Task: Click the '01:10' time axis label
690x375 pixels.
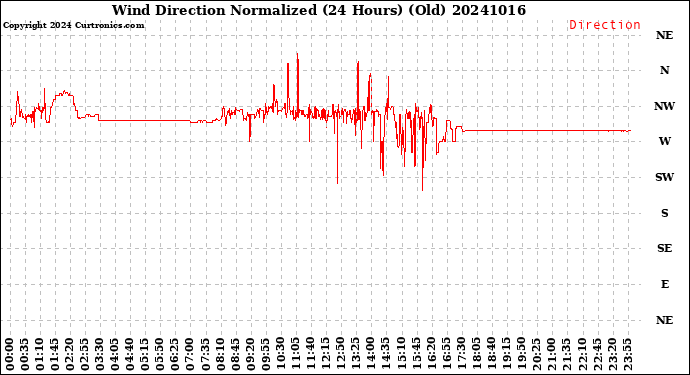Action: pyautogui.click(x=40, y=354)
